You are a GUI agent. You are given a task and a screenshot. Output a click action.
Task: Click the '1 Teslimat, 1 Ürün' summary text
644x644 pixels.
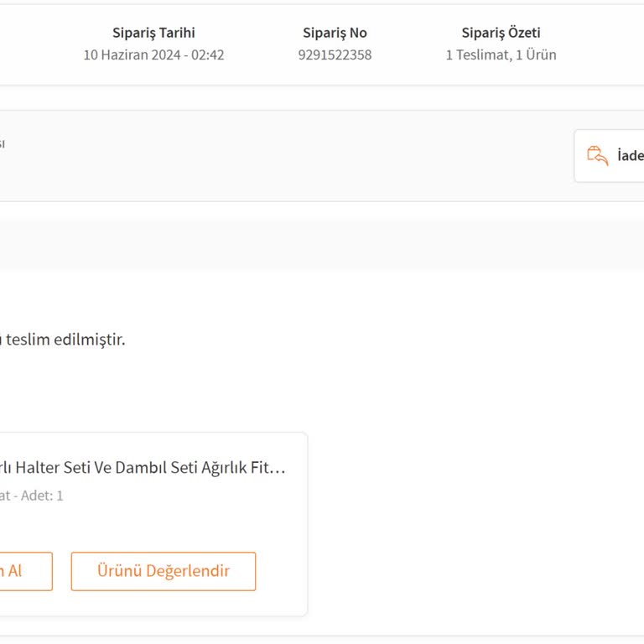(x=501, y=55)
